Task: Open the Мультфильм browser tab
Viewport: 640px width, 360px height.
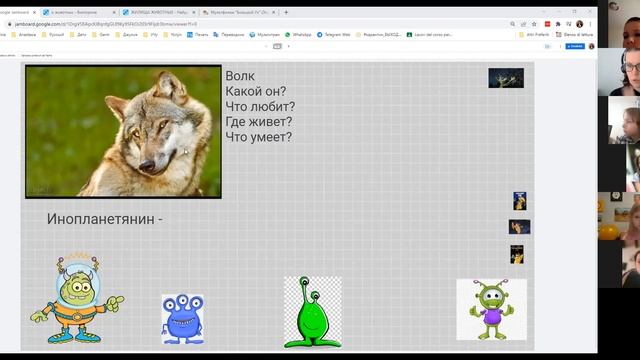Action: tap(239, 12)
